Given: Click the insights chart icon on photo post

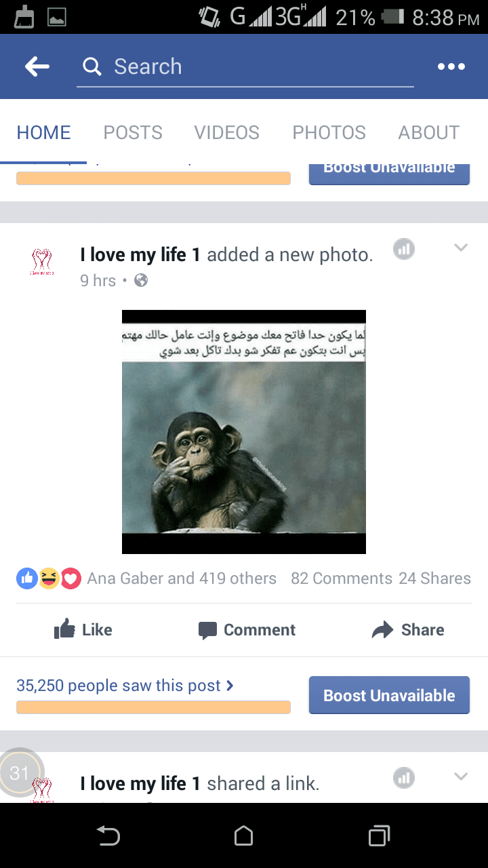Looking at the screenshot, I should [404, 249].
